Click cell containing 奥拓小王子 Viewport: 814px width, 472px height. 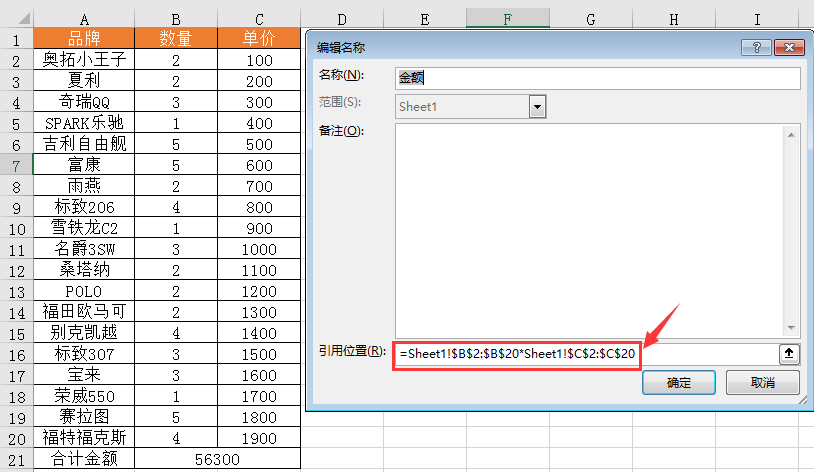click(84, 60)
